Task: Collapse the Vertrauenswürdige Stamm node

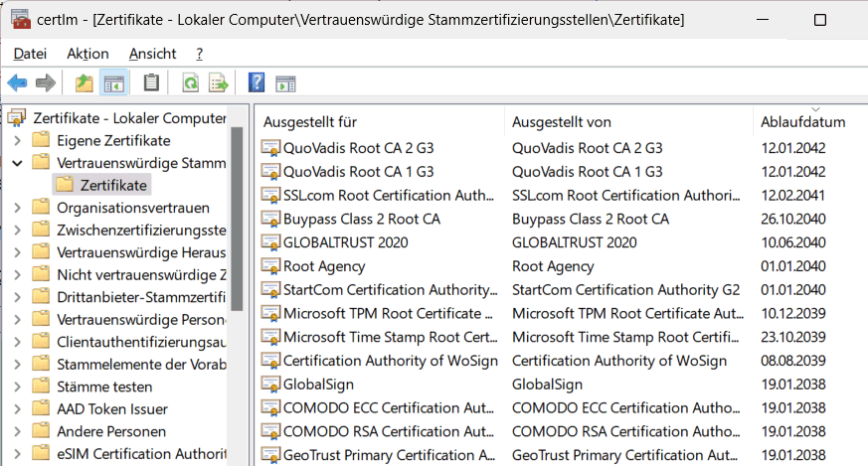Action: tap(17, 163)
